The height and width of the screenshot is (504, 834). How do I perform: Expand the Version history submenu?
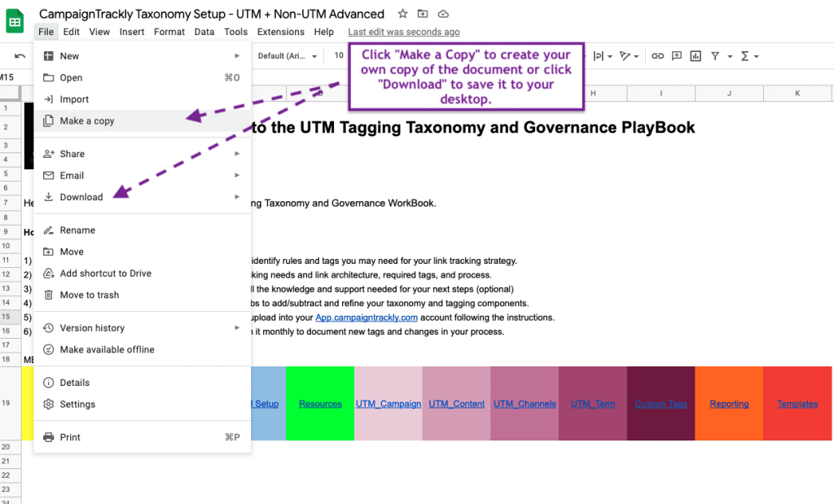tap(237, 327)
